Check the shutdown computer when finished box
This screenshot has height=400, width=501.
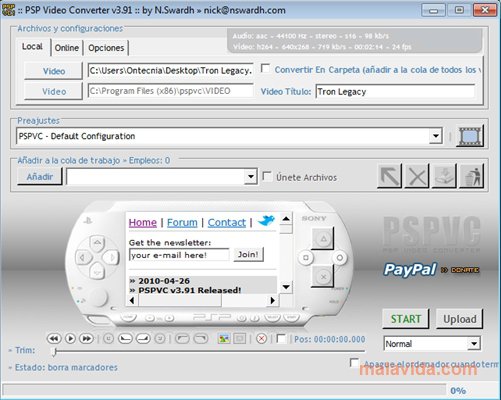coord(354,362)
